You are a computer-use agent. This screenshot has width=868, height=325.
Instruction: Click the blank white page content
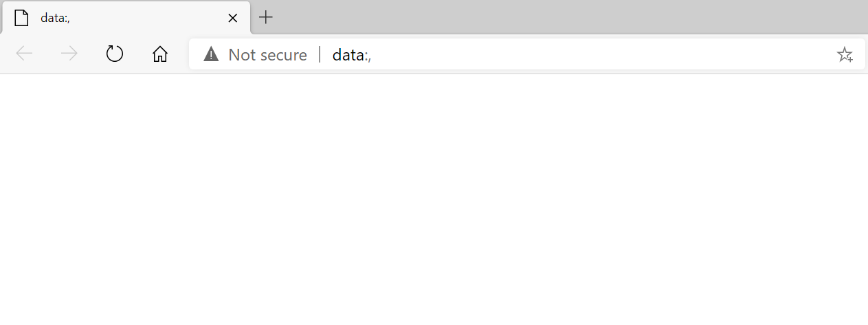[x=434, y=199]
